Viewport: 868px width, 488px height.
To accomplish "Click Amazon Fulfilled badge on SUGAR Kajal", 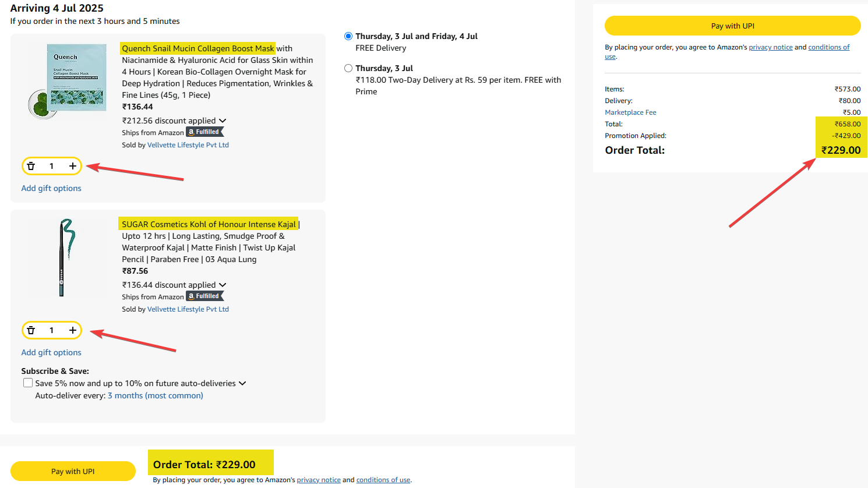I will pos(204,296).
